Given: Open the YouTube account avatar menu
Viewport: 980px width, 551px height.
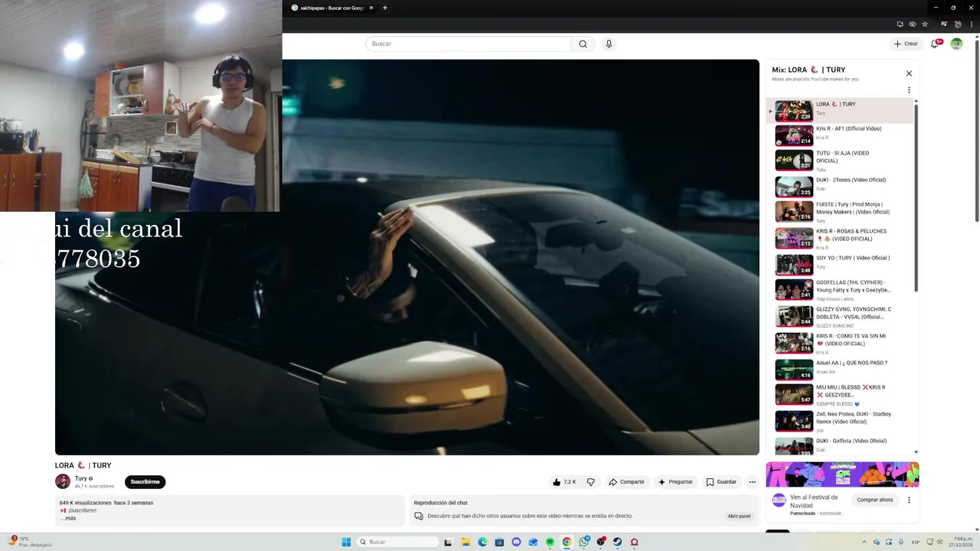Looking at the screenshot, I should (x=956, y=44).
